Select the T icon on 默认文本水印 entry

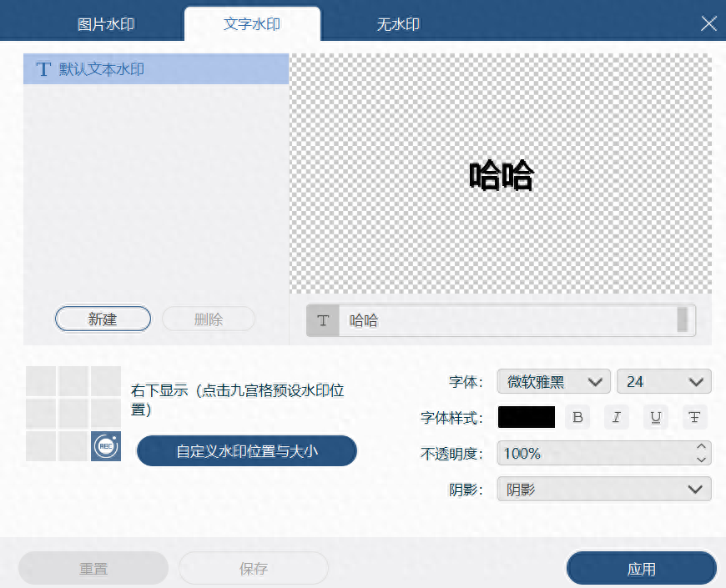coord(43,69)
